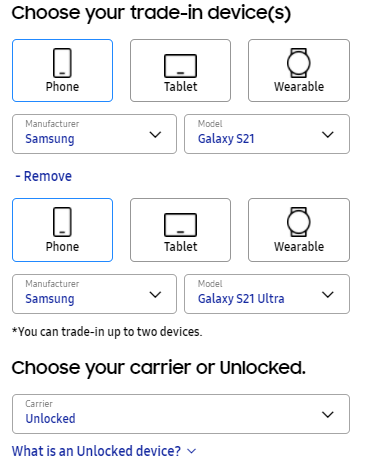
Task: Click chevron arrow in Carrier field
Action: pyautogui.click(x=328, y=415)
